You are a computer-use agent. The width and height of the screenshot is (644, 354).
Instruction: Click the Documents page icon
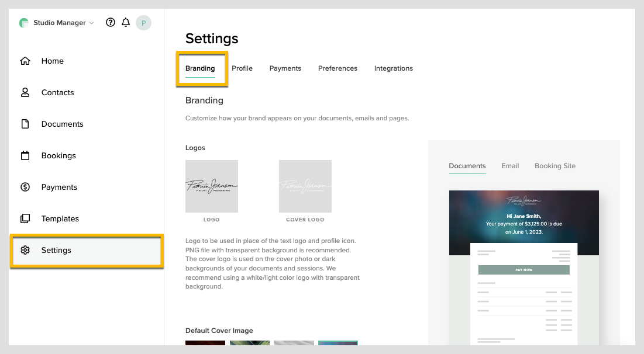click(x=25, y=124)
